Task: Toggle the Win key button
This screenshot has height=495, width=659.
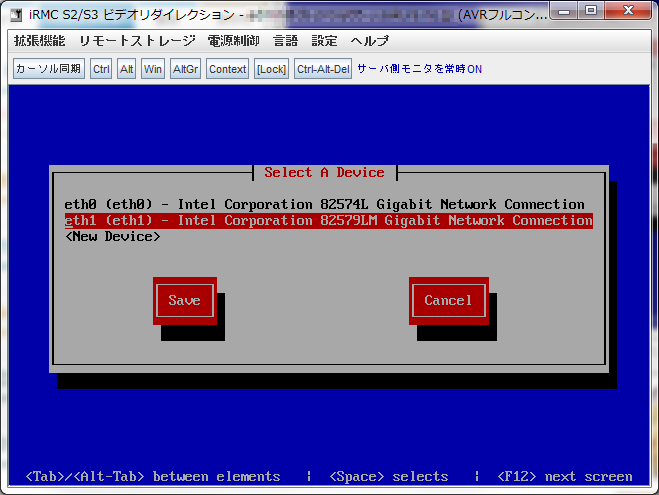Action: coord(153,69)
